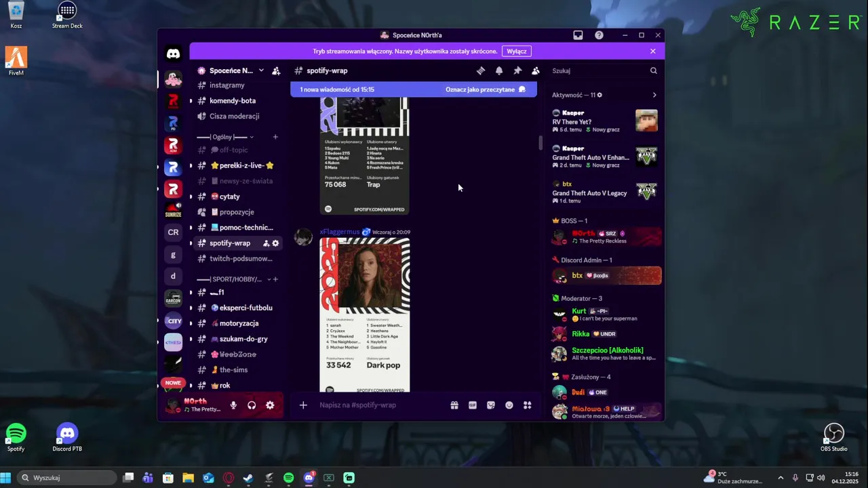868x488 pixels.
Task: Open Steam in the taskbar
Action: point(248,478)
